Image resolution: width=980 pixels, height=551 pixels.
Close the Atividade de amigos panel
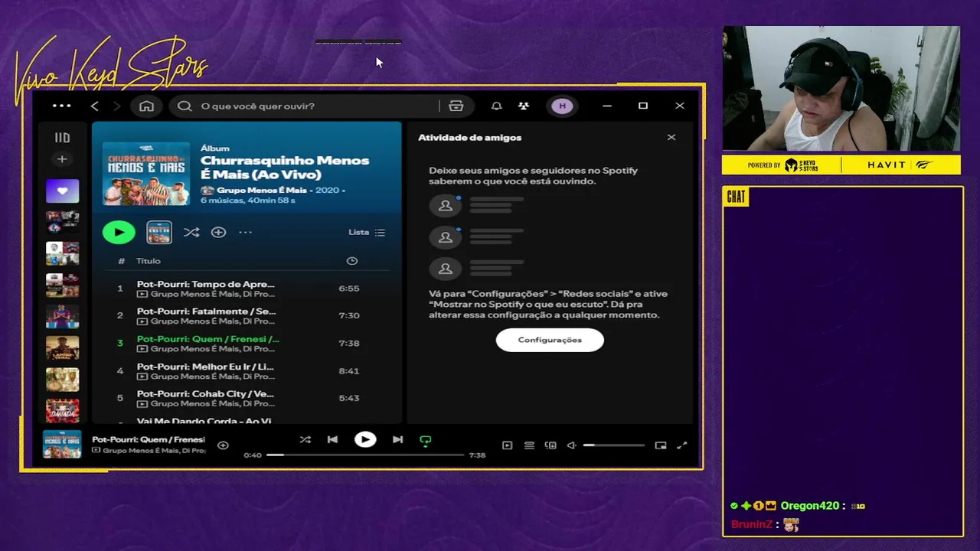point(671,137)
